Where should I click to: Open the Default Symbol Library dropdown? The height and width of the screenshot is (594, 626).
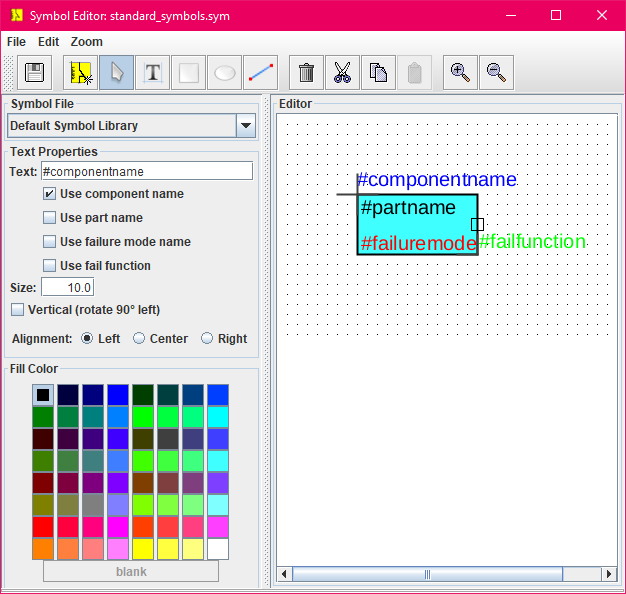[x=245, y=126]
